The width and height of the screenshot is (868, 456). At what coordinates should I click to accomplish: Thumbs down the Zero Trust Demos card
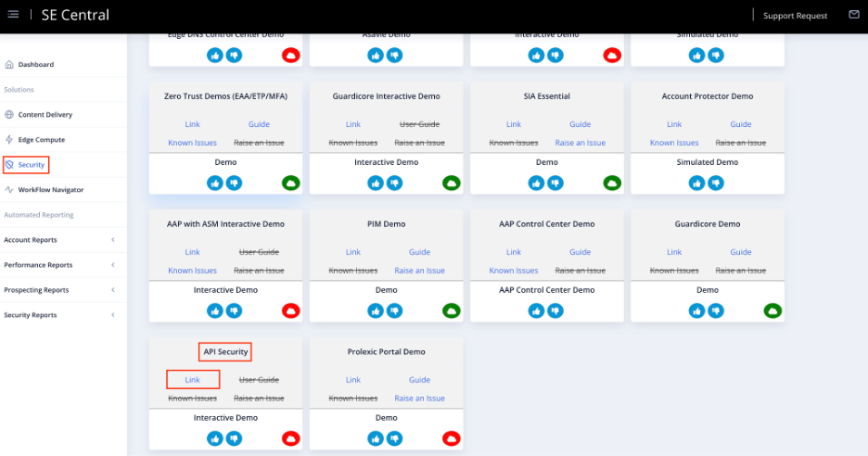pyautogui.click(x=235, y=183)
